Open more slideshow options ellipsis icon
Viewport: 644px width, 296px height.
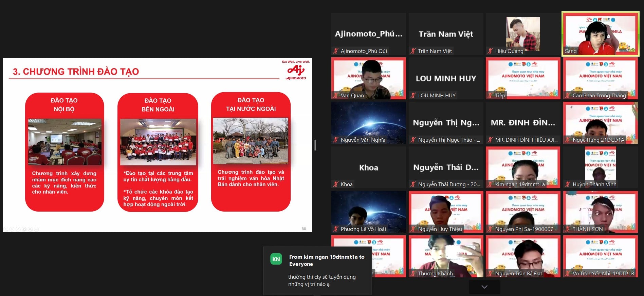tap(36, 229)
